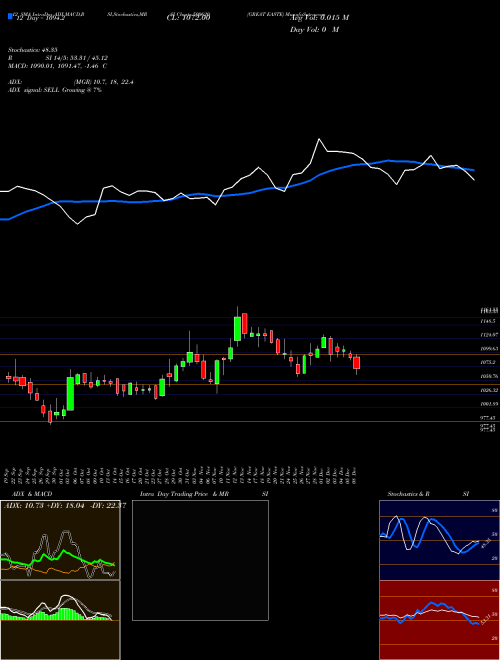
Task: Click the 'Intra Day Trading Price & MR' title
Action: click(184, 494)
